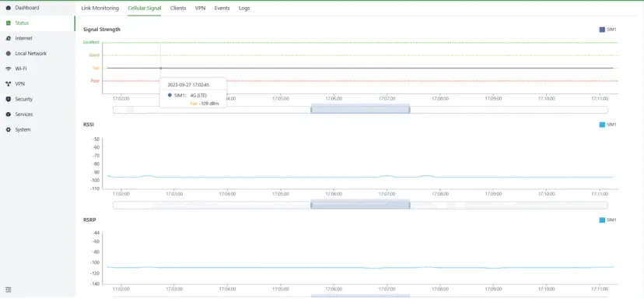Click the hovered data point on Signal Strength line
Image resolution: width=644 pixels, height=299 pixels.
point(160,69)
